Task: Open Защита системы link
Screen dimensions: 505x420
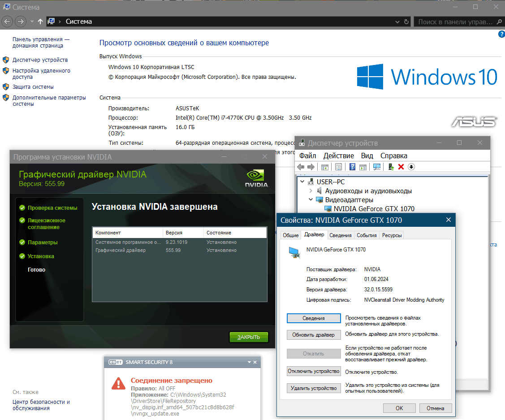Action: 33,87
